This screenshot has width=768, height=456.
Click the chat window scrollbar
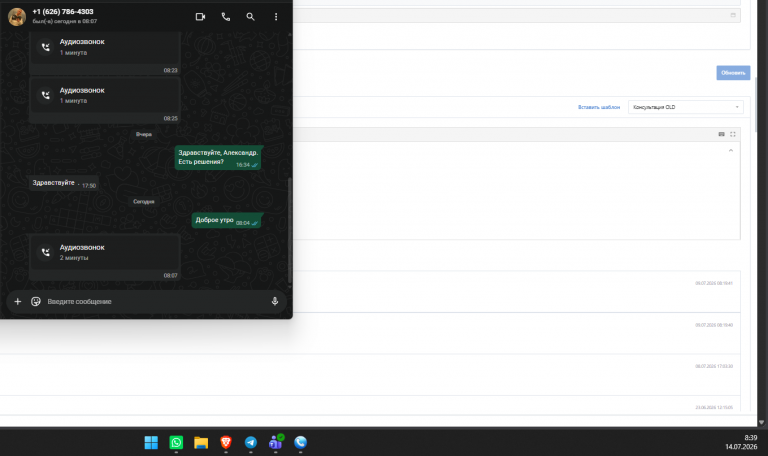click(289, 230)
